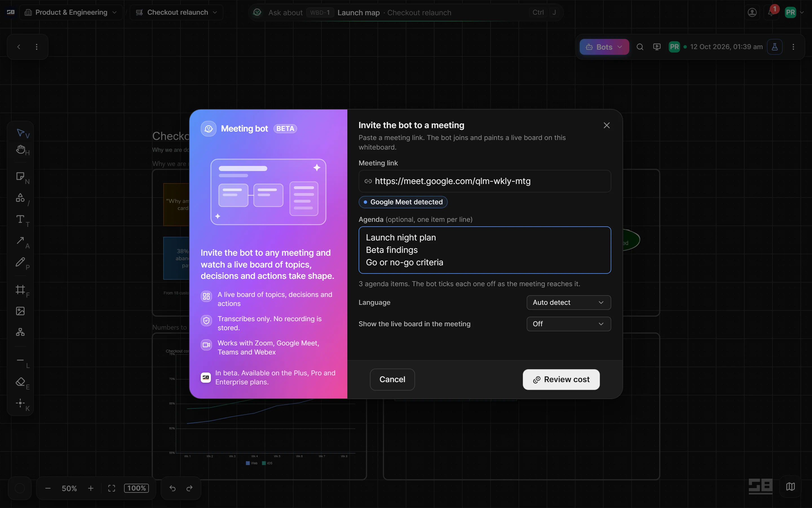The height and width of the screenshot is (508, 812).
Task: Select the laser pointer tool (K)
Action: (x=21, y=403)
